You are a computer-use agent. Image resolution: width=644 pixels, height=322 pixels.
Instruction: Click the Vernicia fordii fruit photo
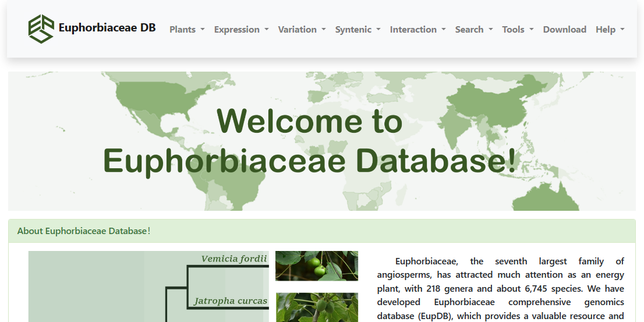316,266
